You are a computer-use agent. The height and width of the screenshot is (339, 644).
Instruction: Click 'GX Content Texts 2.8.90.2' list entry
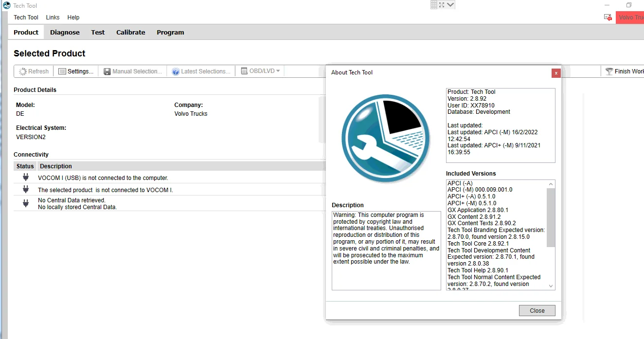[x=482, y=223]
